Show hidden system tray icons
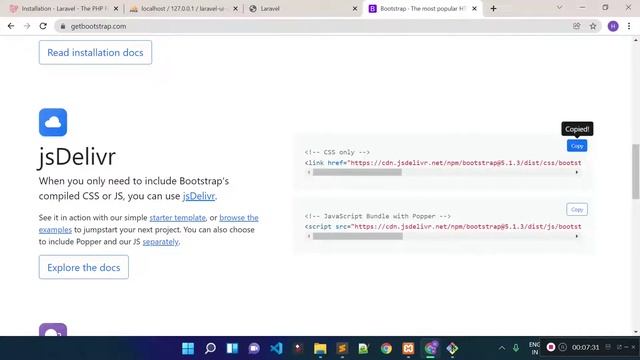Screen dimensions: 640x360 click(x=502, y=348)
